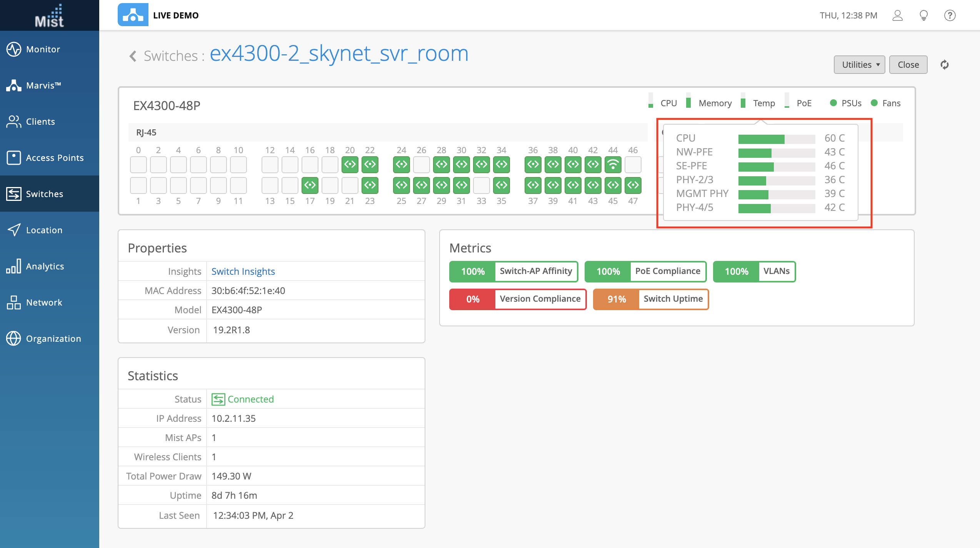980x548 pixels.
Task: Click the Mist logo in sidebar
Action: click(49, 16)
